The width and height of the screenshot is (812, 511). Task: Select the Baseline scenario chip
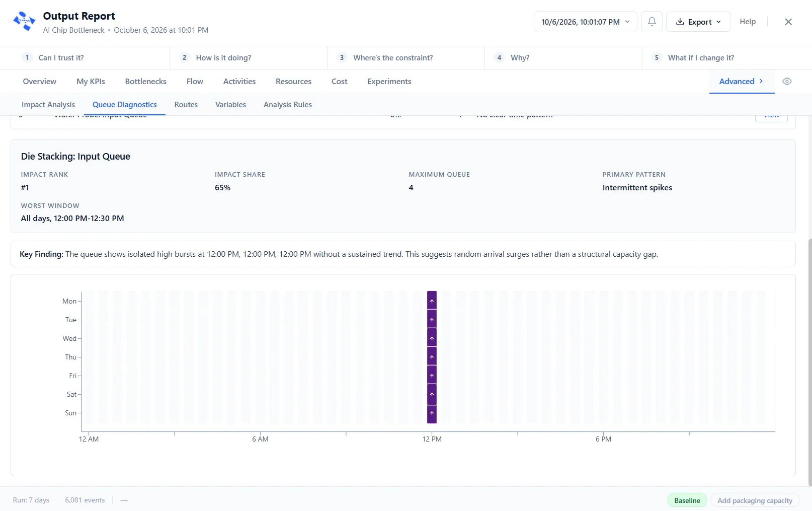tap(687, 500)
